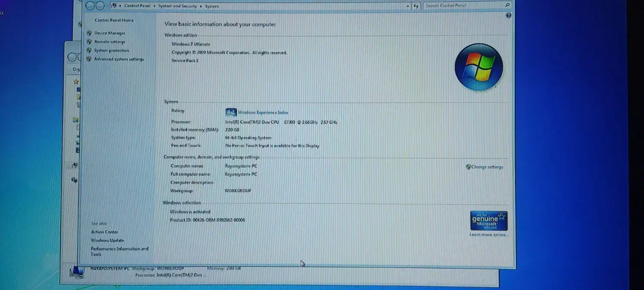Click the shield icon beside Remote settings
Image resolution: width=644 pixels, height=290 pixels.
point(89,42)
